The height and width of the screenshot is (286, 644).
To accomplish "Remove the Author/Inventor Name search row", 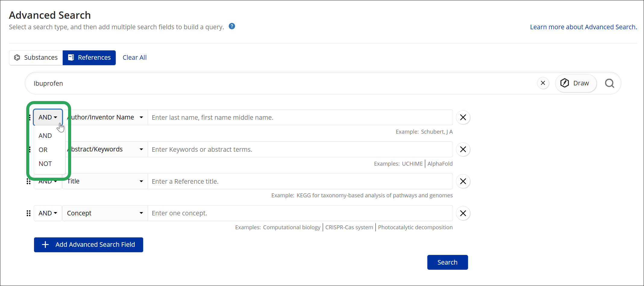I will (x=463, y=117).
